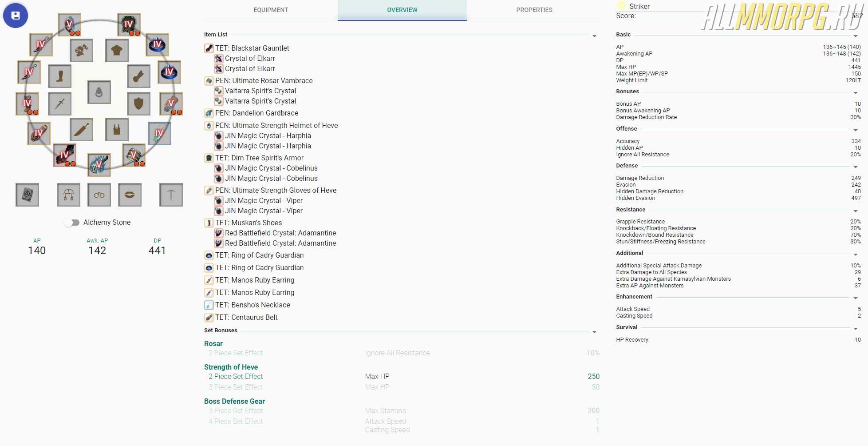Select the empty boots costume slot
868x446 pixels.
(60, 76)
